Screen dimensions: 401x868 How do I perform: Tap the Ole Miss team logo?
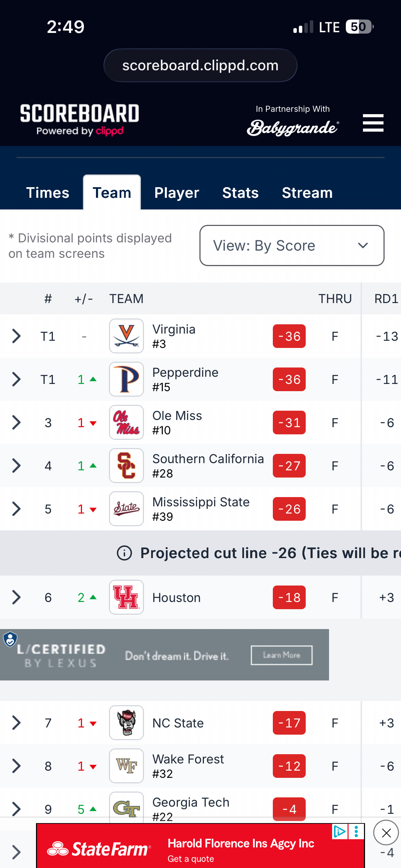coord(126,422)
